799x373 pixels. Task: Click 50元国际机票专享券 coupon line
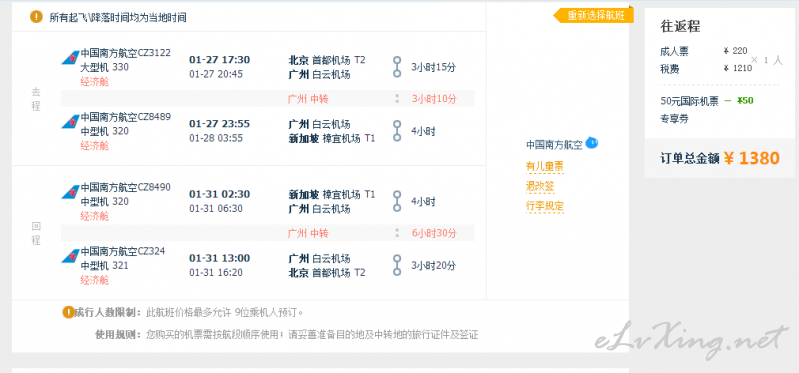[689, 110]
